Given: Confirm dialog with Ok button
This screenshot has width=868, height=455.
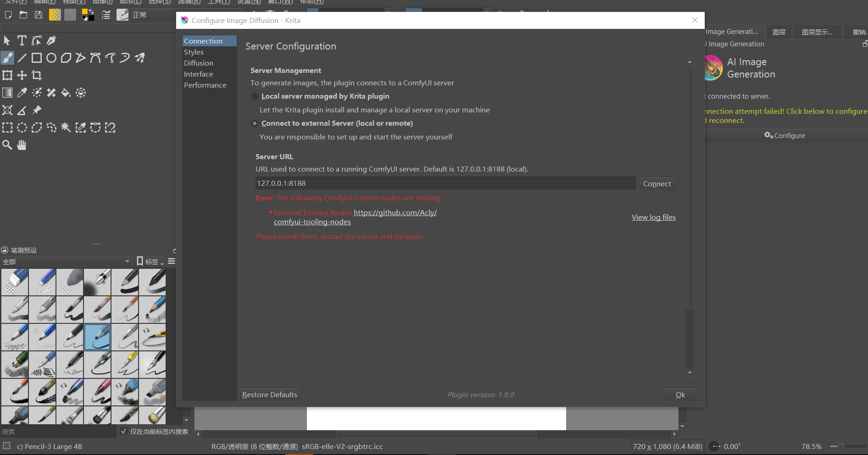Looking at the screenshot, I should [x=680, y=394].
